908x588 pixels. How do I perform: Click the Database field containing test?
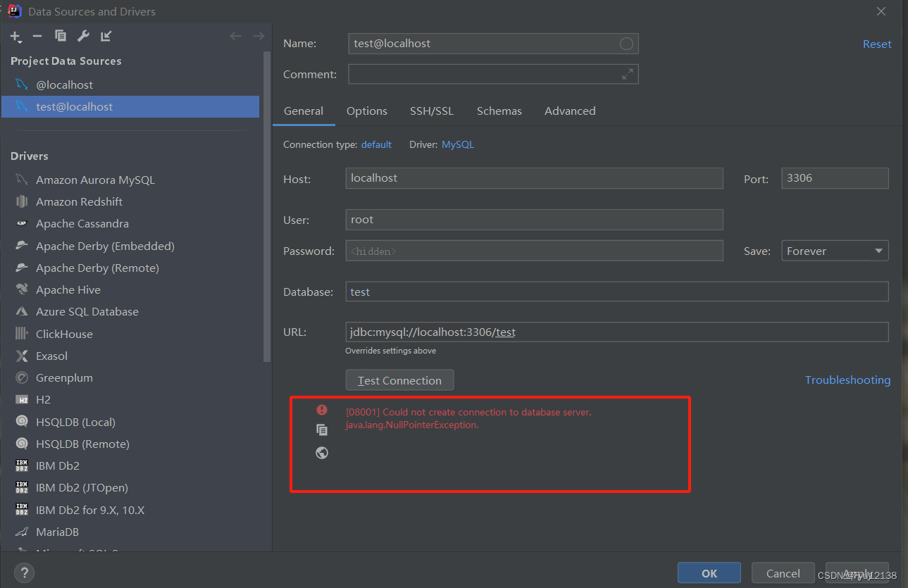(x=617, y=292)
